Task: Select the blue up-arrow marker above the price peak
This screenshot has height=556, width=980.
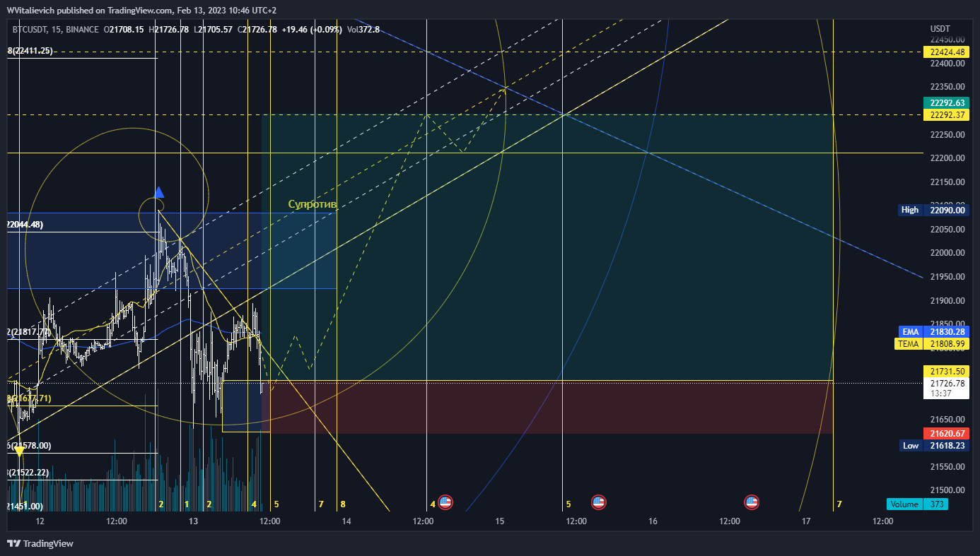Action: [x=159, y=192]
